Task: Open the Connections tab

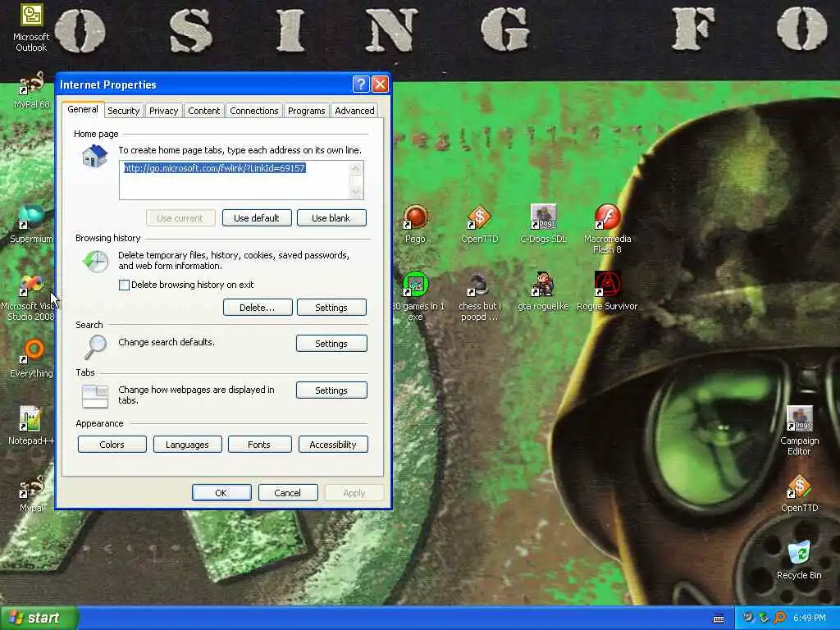Action: click(x=254, y=111)
